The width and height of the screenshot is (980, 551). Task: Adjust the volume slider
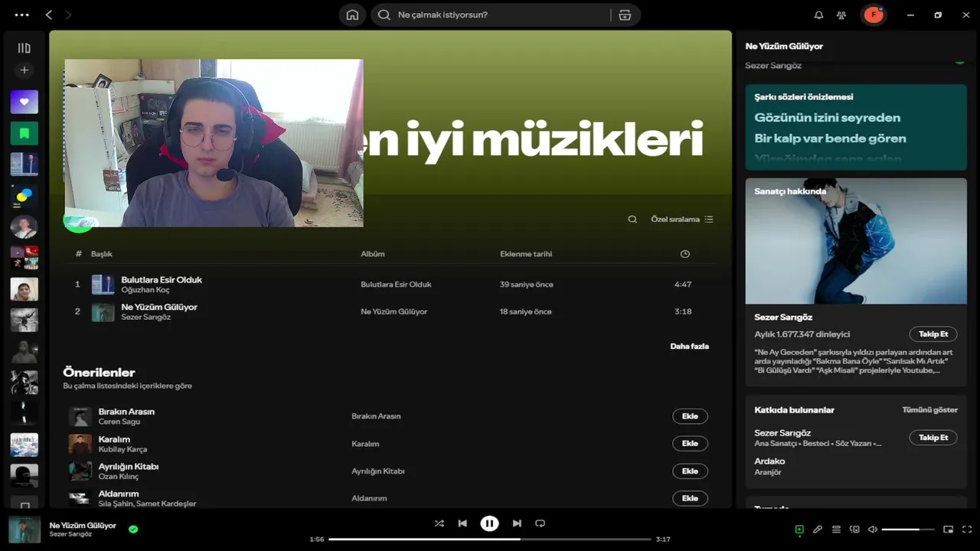(908, 530)
